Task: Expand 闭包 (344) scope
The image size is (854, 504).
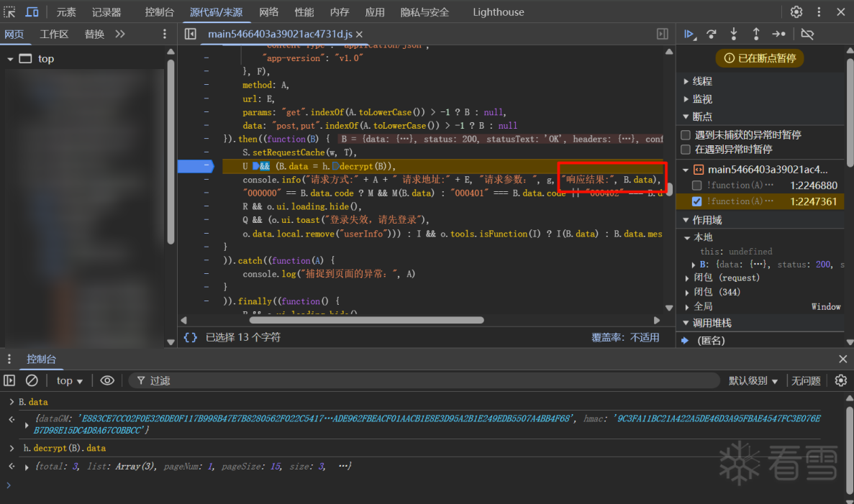Action: (x=687, y=293)
